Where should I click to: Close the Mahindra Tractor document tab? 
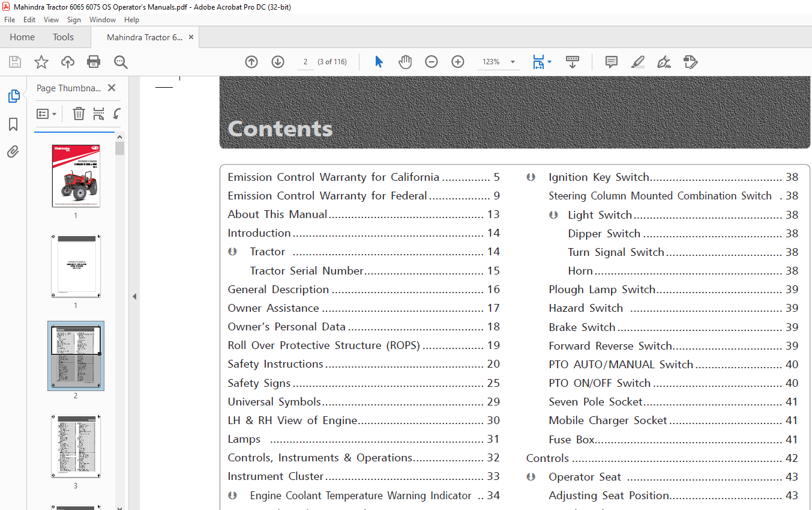click(191, 37)
